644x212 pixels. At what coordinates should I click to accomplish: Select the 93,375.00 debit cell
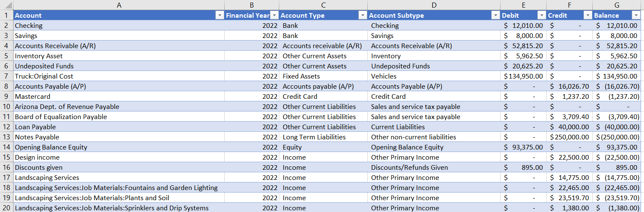tap(523, 147)
